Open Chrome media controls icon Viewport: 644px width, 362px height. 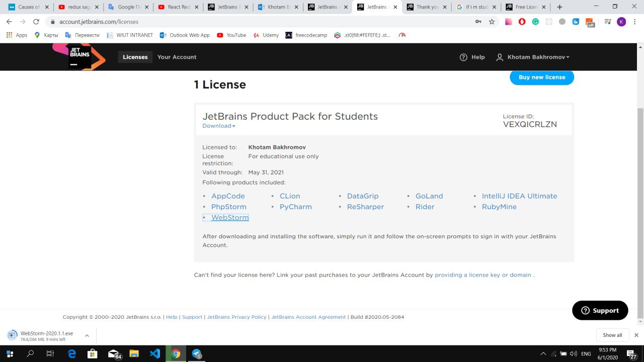(x=608, y=22)
